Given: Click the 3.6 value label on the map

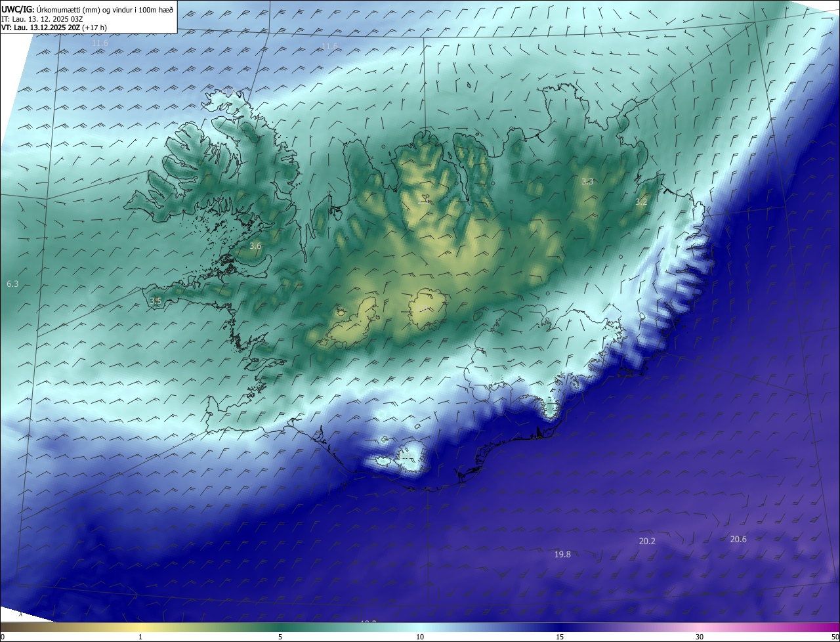Looking at the screenshot, I should 255,246.
